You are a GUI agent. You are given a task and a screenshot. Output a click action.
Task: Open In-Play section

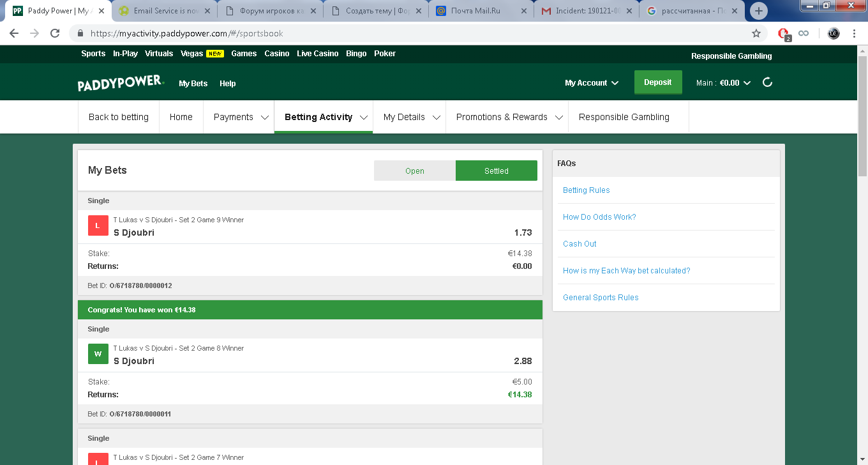pos(125,54)
